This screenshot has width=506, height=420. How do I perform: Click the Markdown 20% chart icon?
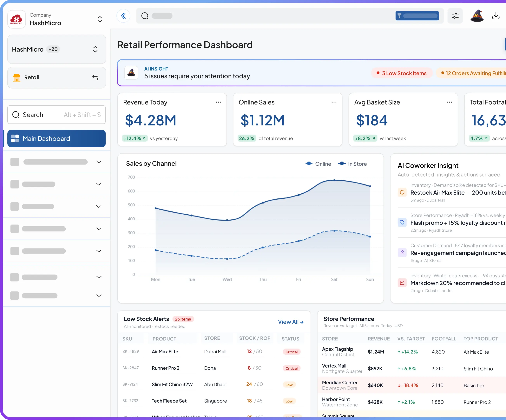(402, 283)
